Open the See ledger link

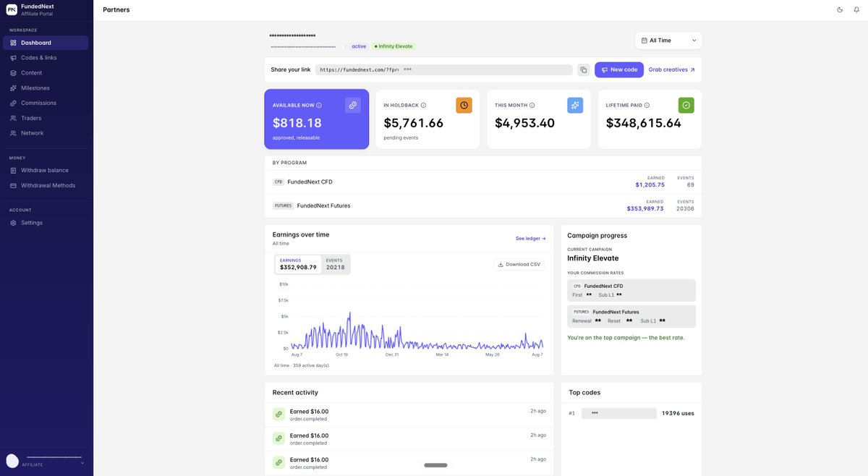[x=531, y=238]
